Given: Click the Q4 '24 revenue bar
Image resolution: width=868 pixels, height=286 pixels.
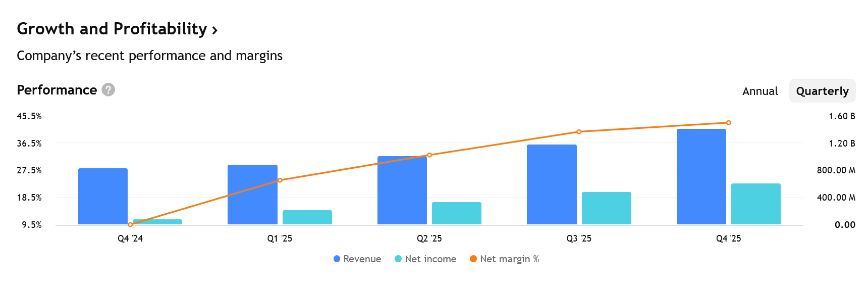Looking at the screenshot, I should click(103, 196).
